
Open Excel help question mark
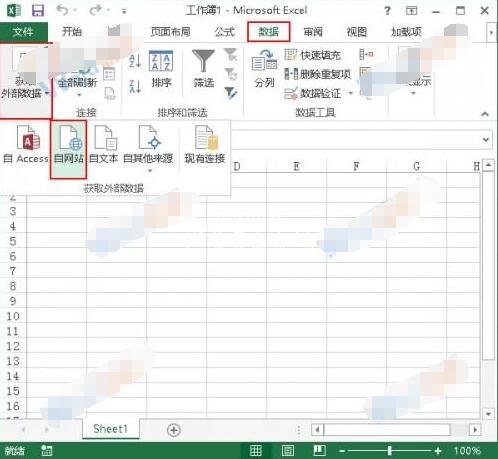tap(387, 11)
